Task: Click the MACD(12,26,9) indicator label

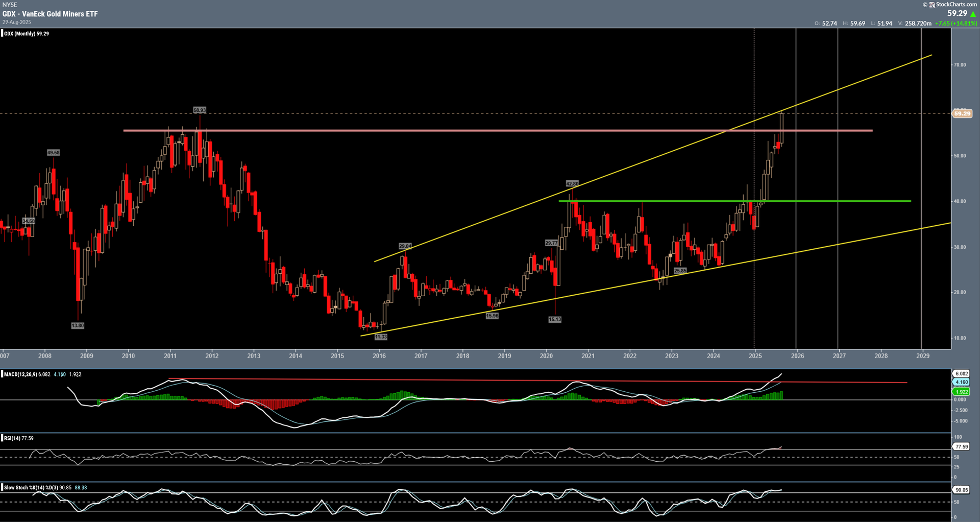Action: click(x=20, y=374)
